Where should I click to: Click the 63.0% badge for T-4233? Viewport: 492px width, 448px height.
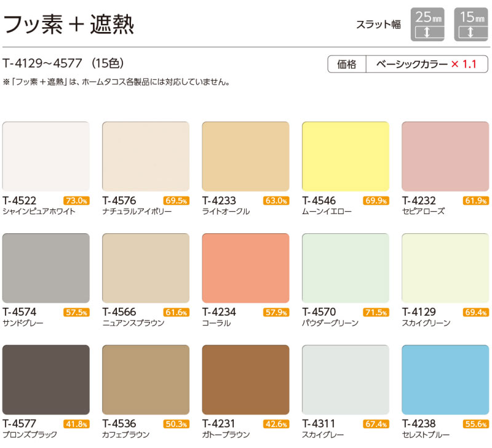point(276,201)
